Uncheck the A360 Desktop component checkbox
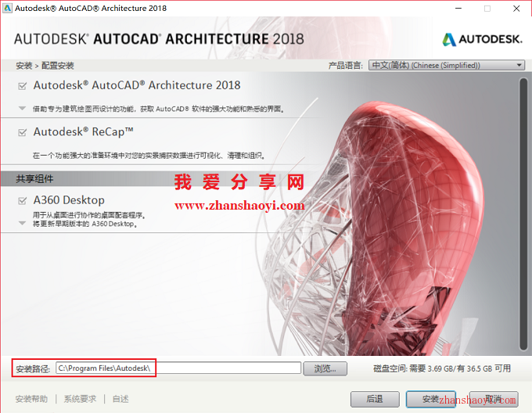This screenshot has width=532, height=413. tap(23, 201)
